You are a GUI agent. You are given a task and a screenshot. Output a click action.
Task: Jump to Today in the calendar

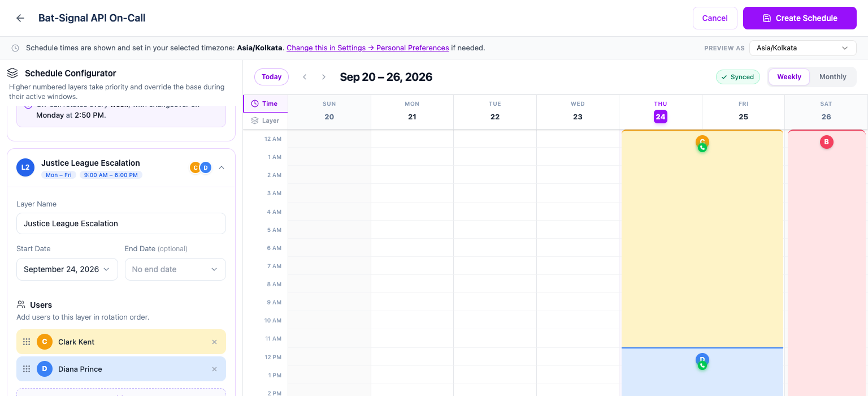(x=271, y=77)
